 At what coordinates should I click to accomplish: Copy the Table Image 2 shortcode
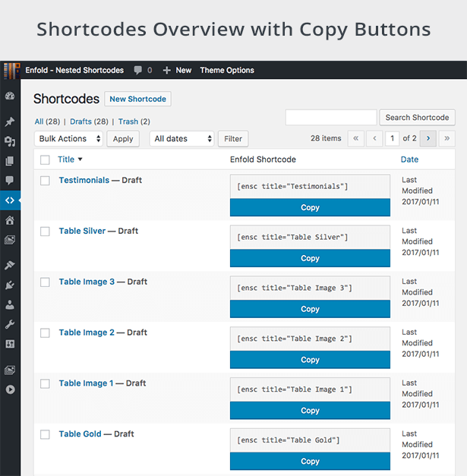(x=310, y=359)
